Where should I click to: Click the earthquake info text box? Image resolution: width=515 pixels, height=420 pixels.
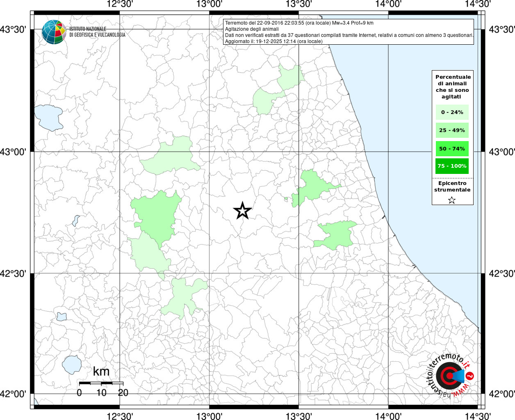point(349,32)
